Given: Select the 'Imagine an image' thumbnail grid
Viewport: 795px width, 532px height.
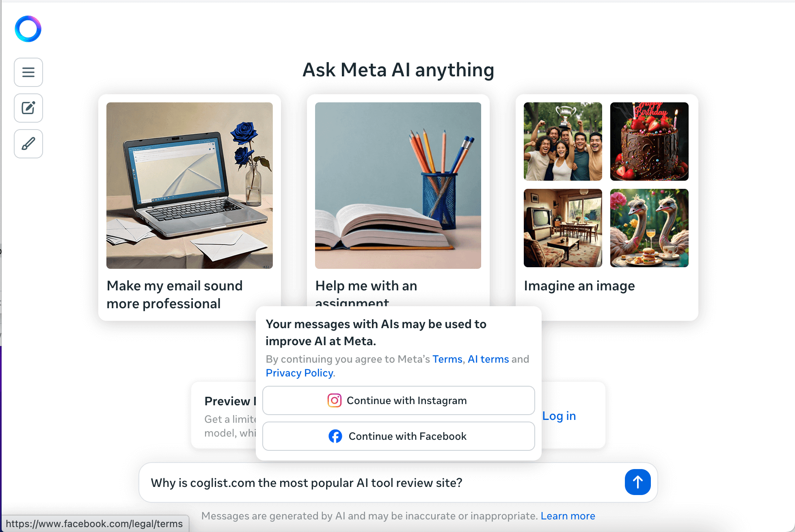Looking at the screenshot, I should [606, 184].
